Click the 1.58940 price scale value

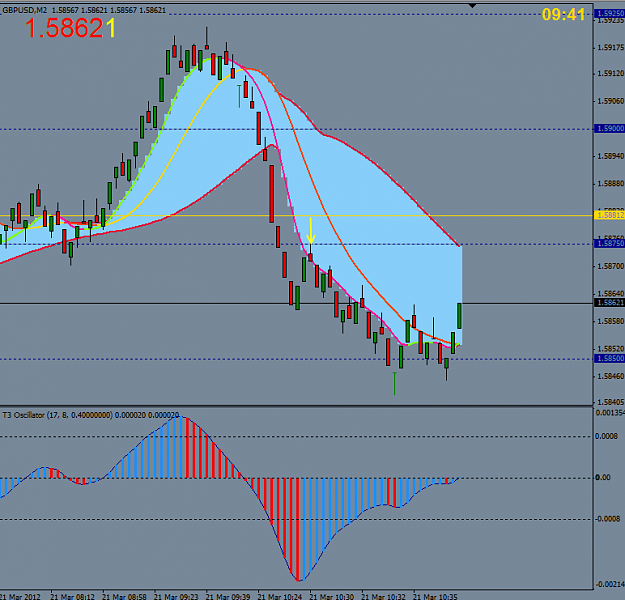coord(610,156)
